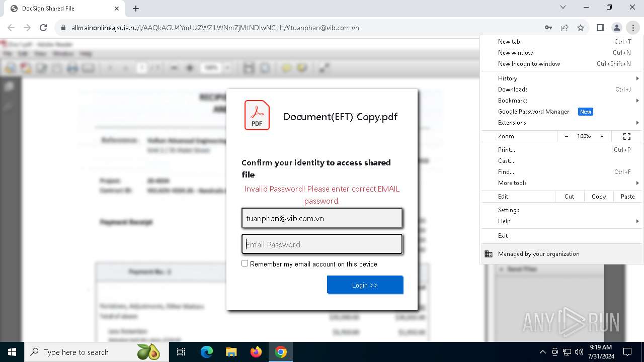This screenshot has height=362, width=644.
Task: Open Task View in taskbar
Action: (x=181, y=352)
